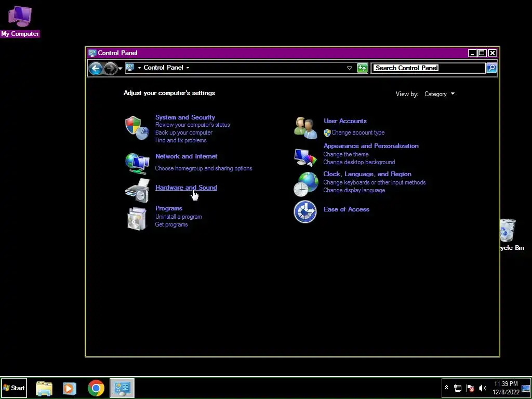Screen dimensions: 532x399
Task: Click the Control Panel icon in address bar
Action: click(x=130, y=68)
